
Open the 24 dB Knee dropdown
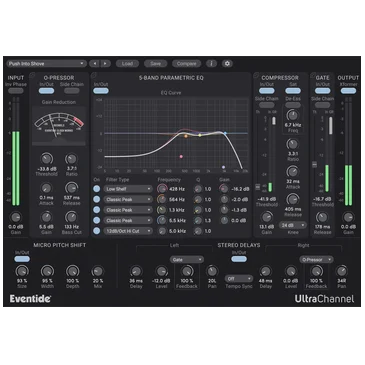(293, 225)
